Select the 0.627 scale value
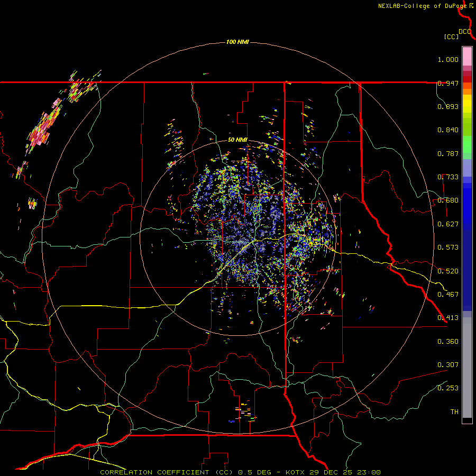This screenshot has width=476, height=476. click(x=448, y=224)
